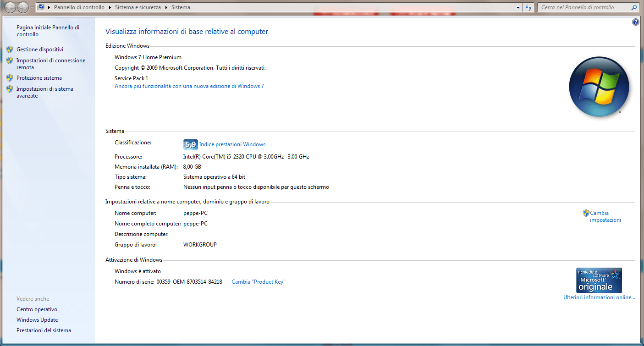The width and height of the screenshot is (644, 346).
Task: Open Windows Update
Action: (x=37, y=320)
